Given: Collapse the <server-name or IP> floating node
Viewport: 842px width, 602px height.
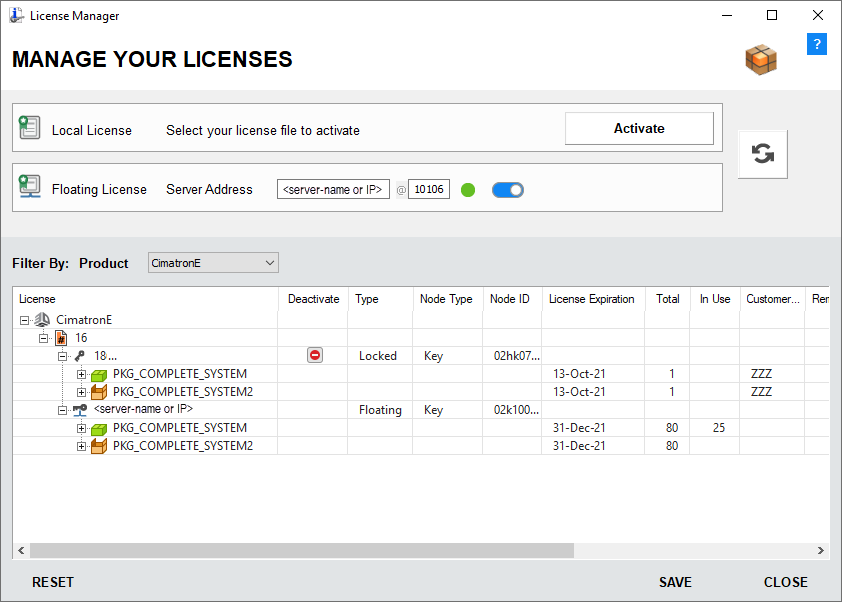Looking at the screenshot, I should click(x=62, y=410).
